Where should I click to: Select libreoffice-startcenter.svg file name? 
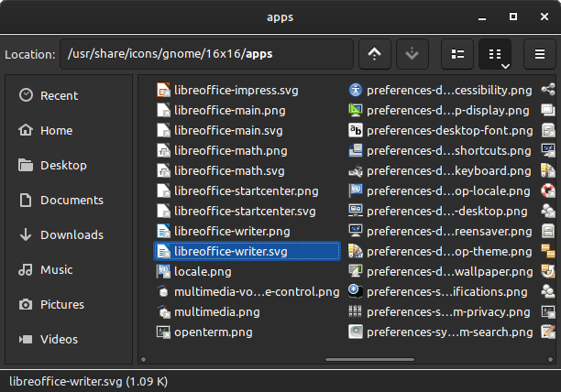tap(245, 212)
